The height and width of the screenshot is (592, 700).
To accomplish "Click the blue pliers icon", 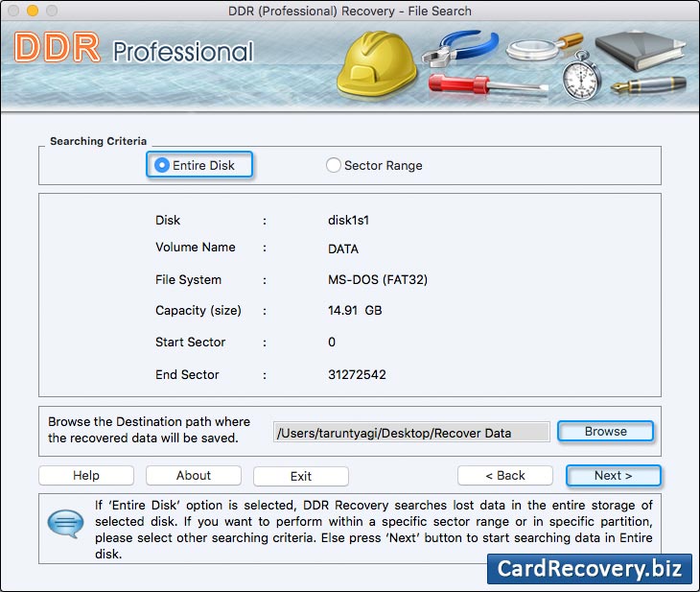I will pos(460,48).
